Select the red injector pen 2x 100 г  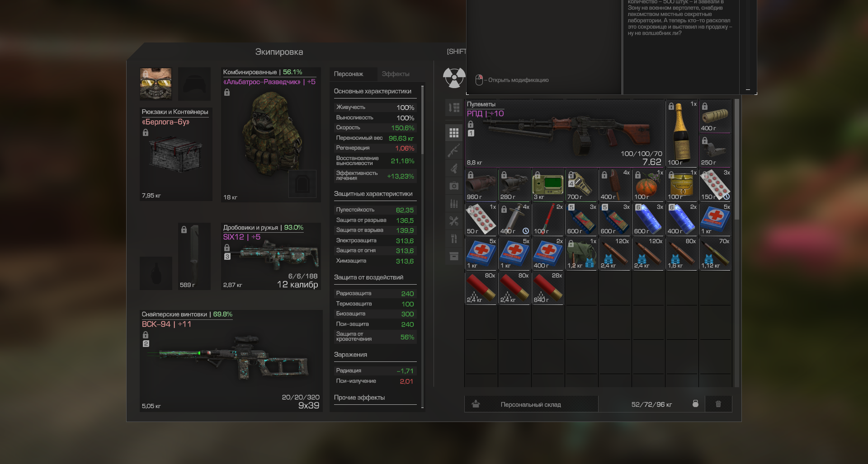click(x=548, y=220)
